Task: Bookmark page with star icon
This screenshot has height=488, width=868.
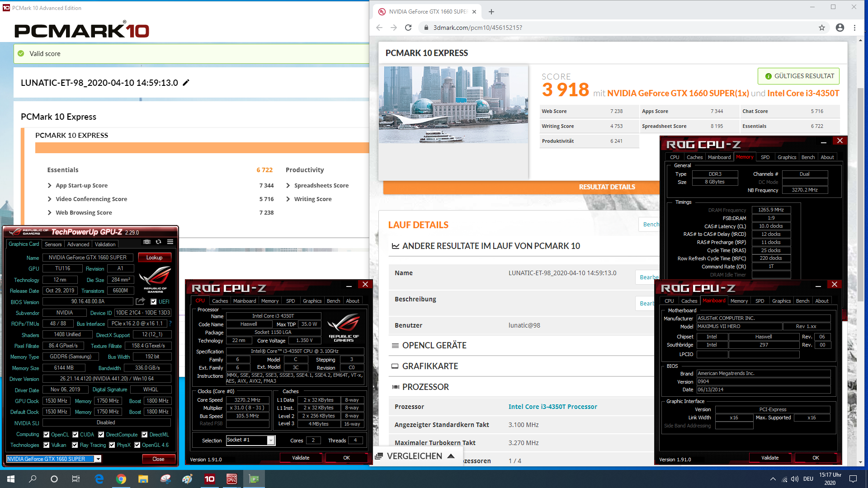Action: pos(822,28)
